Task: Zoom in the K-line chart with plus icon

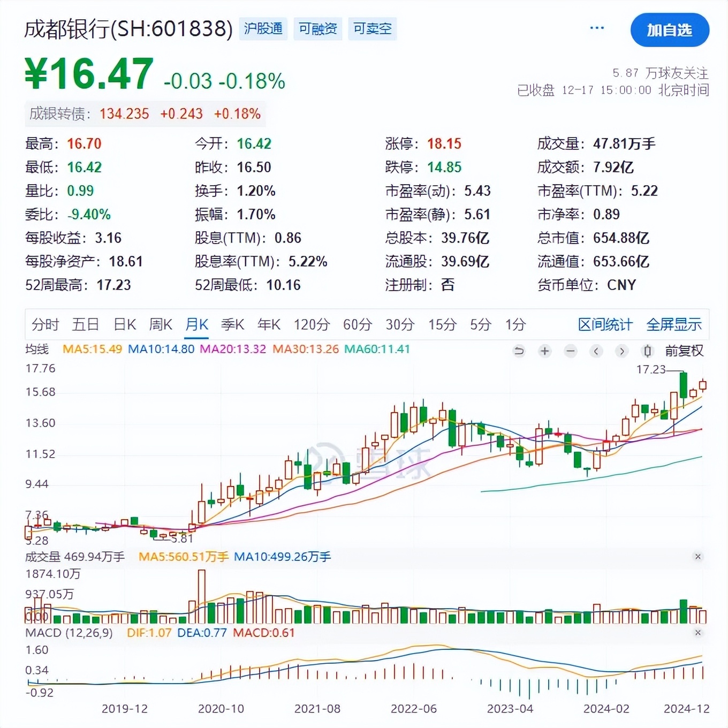Action: 544,351
